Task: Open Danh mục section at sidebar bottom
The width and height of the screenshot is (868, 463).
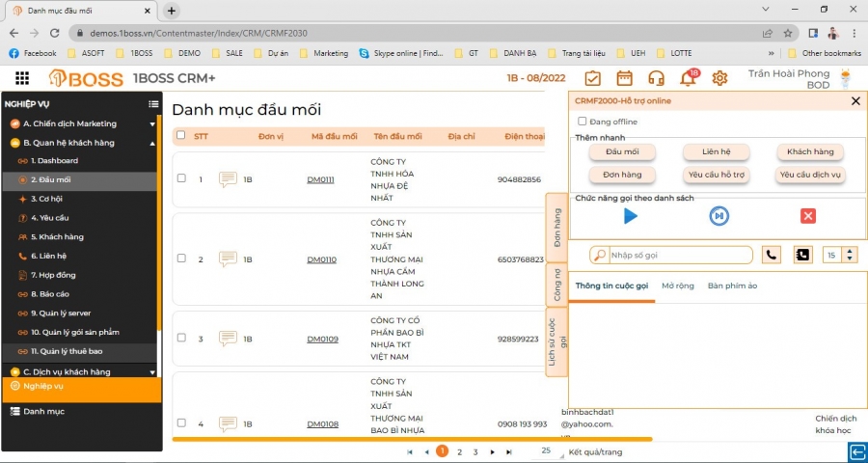Action: click(x=43, y=412)
